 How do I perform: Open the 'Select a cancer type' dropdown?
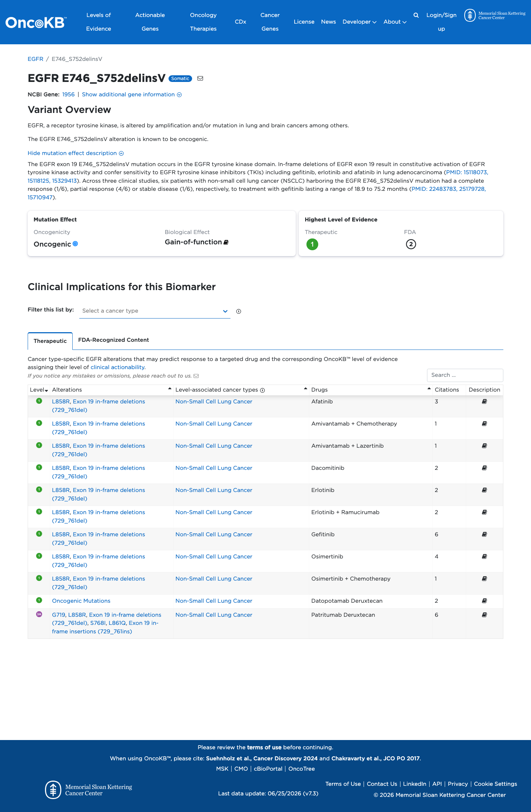[x=155, y=311]
